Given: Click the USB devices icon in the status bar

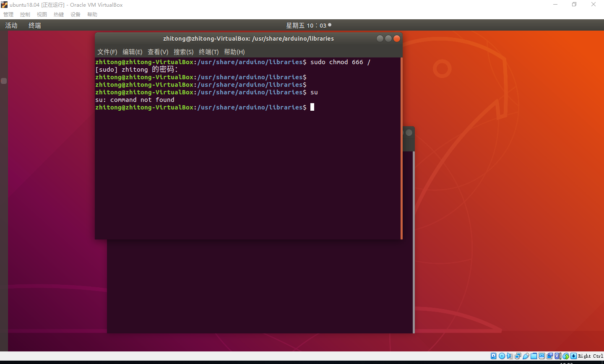Looking at the screenshot, I should [526, 356].
